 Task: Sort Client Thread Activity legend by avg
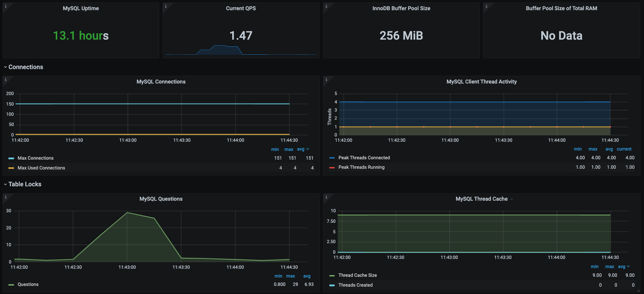[609, 149]
